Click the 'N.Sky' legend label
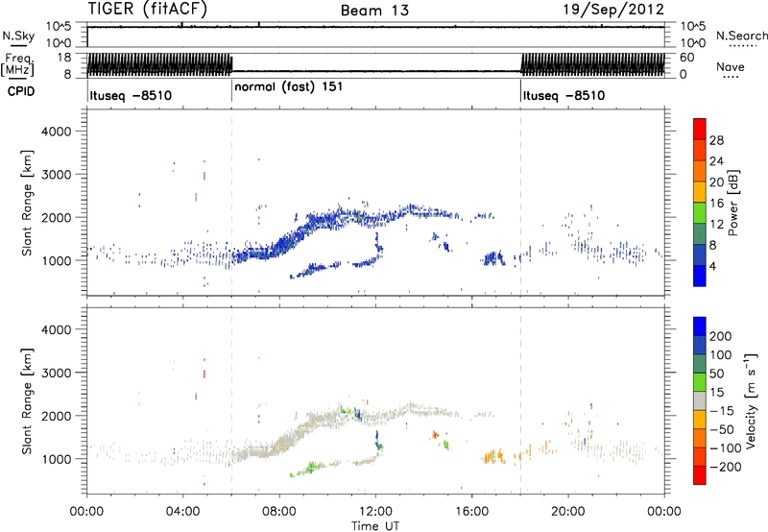 (18, 36)
